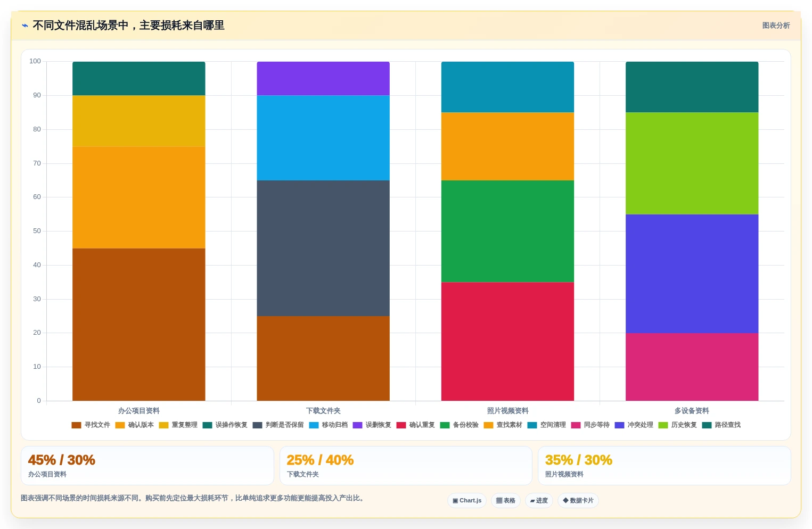Click the 路径查找 legend color swatch

click(x=707, y=425)
